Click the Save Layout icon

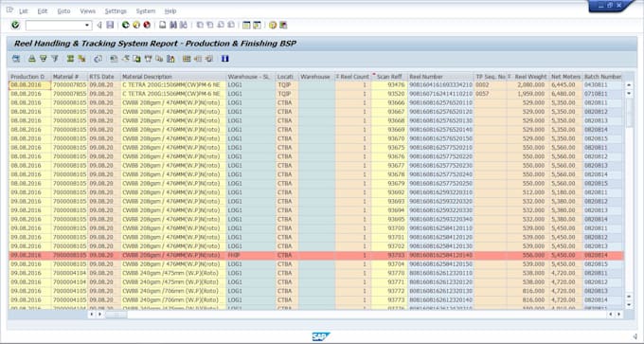click(x=209, y=59)
